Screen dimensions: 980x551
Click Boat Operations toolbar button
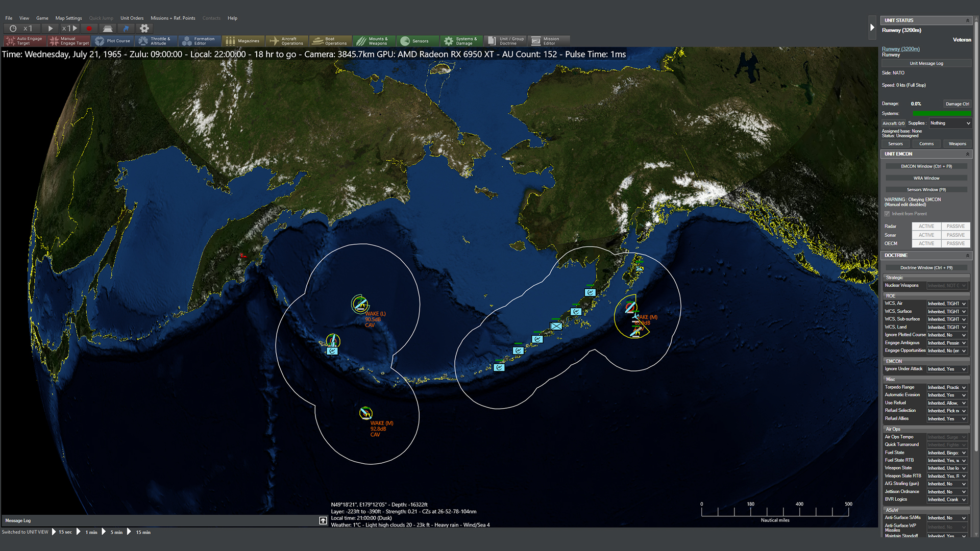330,41
